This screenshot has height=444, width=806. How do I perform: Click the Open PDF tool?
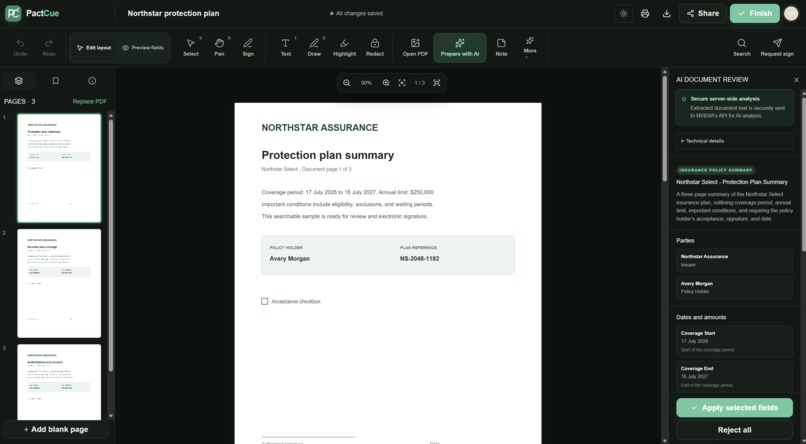pyautogui.click(x=415, y=47)
